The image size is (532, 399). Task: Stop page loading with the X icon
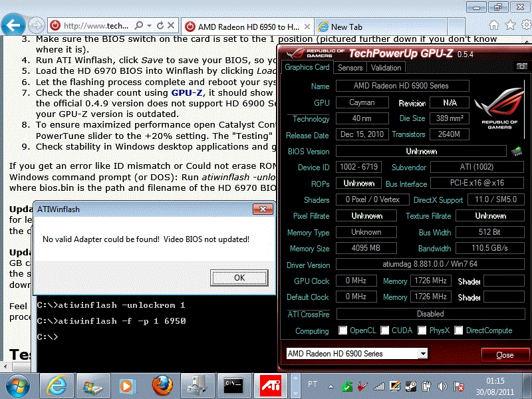(x=171, y=25)
